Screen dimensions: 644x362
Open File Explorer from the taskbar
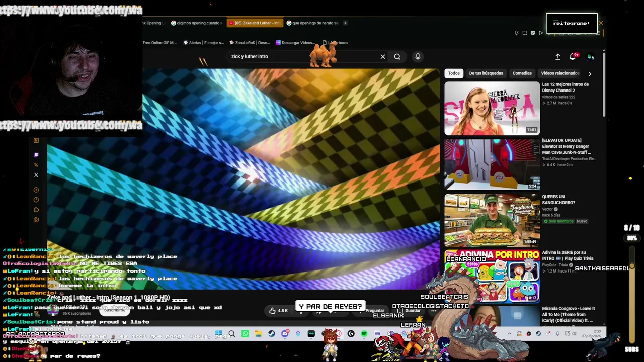tap(258, 334)
